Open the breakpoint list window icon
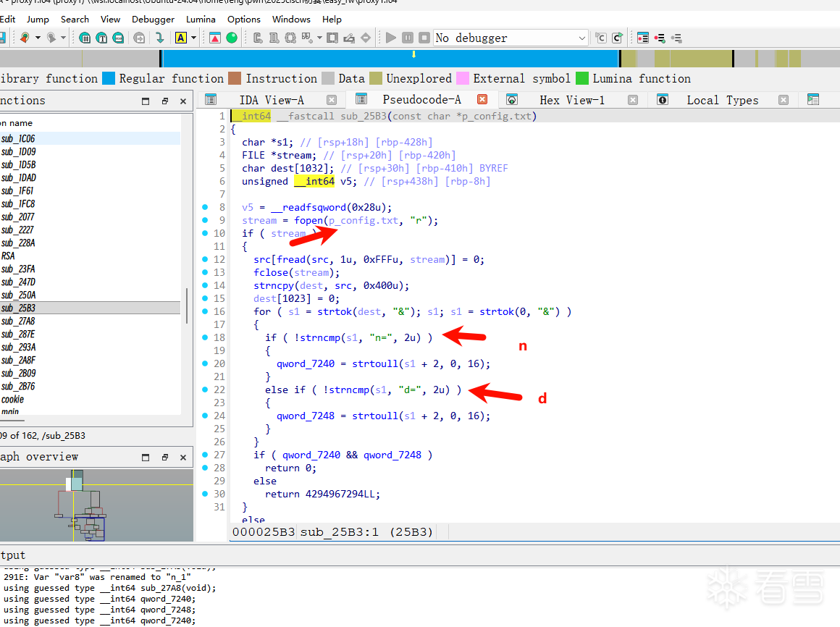 643,38
